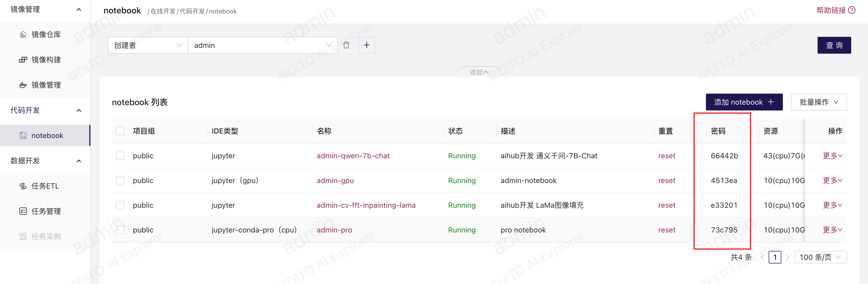Viewport: 868px width, 284px height.
Task: Check the admin-qwen-7b-chat row checkbox
Action: [120, 155]
